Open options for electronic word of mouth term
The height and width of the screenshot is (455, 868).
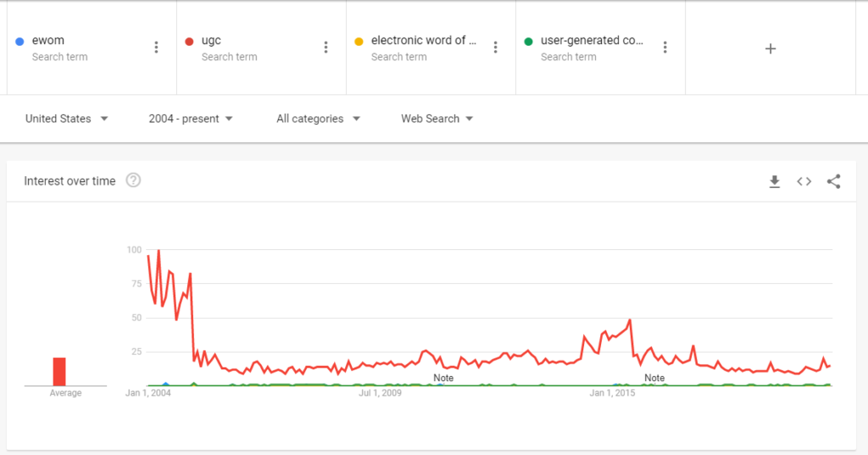pyautogui.click(x=495, y=47)
